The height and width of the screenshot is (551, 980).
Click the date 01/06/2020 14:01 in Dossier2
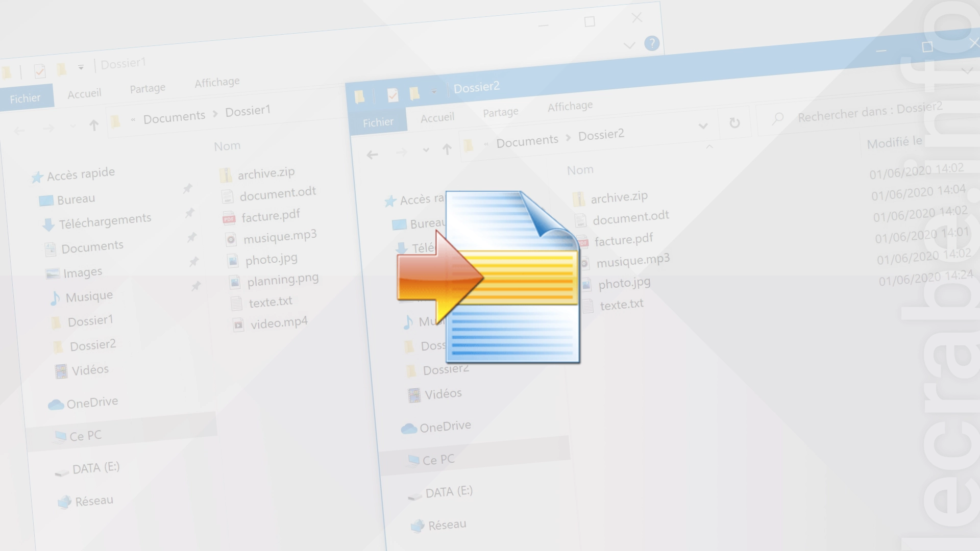click(x=922, y=236)
